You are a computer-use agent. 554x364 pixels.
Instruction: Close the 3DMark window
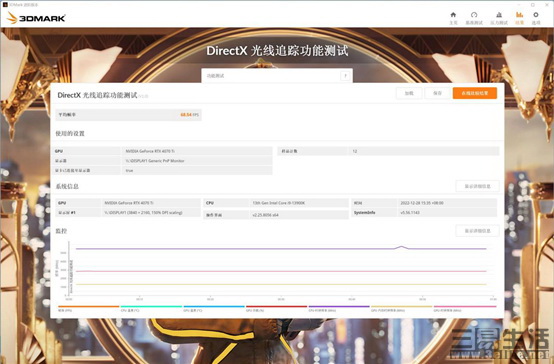pyautogui.click(x=546, y=5)
